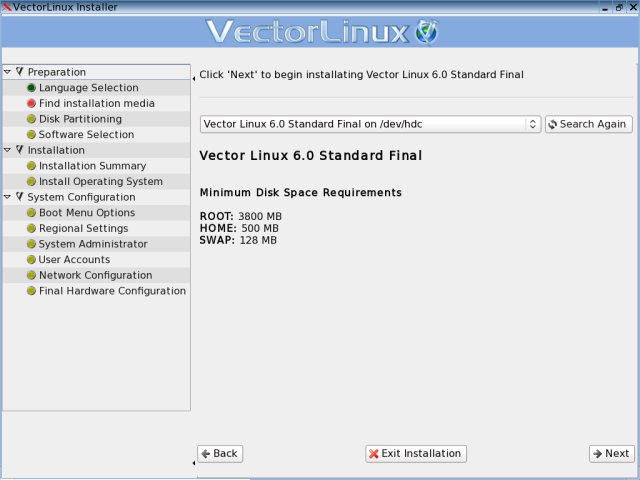
Task: Select Find installation media step
Action: point(97,103)
